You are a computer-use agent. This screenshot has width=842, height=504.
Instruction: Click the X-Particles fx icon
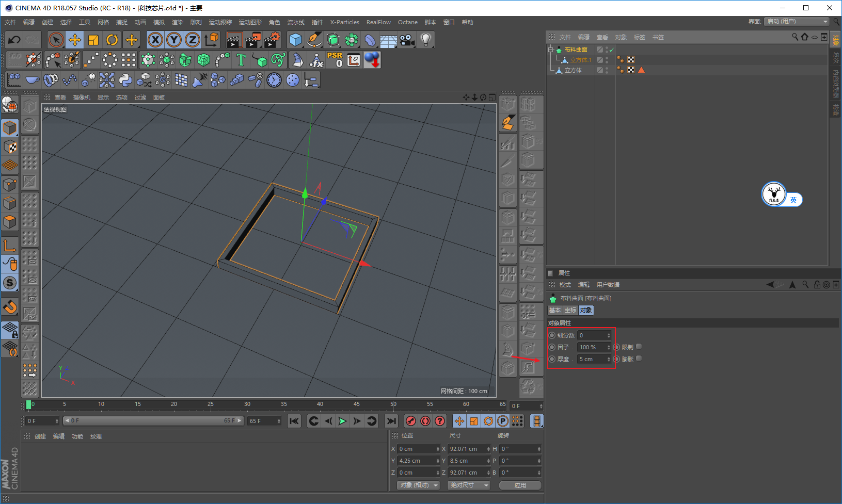316,60
